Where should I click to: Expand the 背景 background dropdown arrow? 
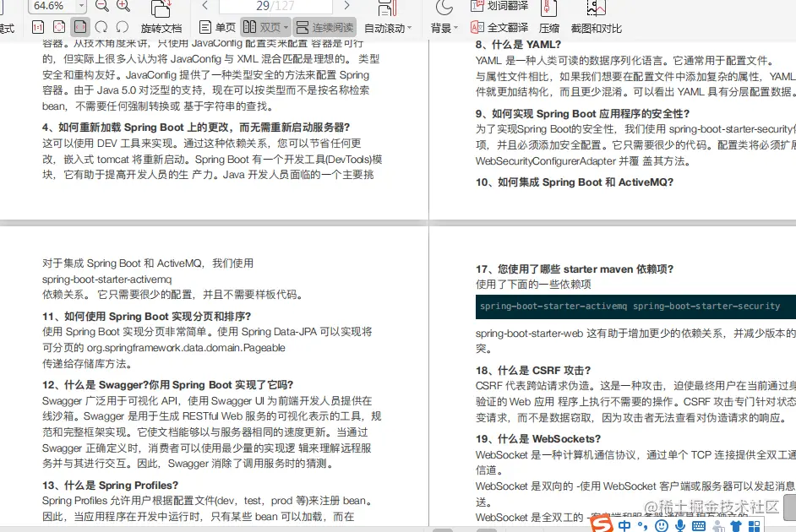point(455,29)
